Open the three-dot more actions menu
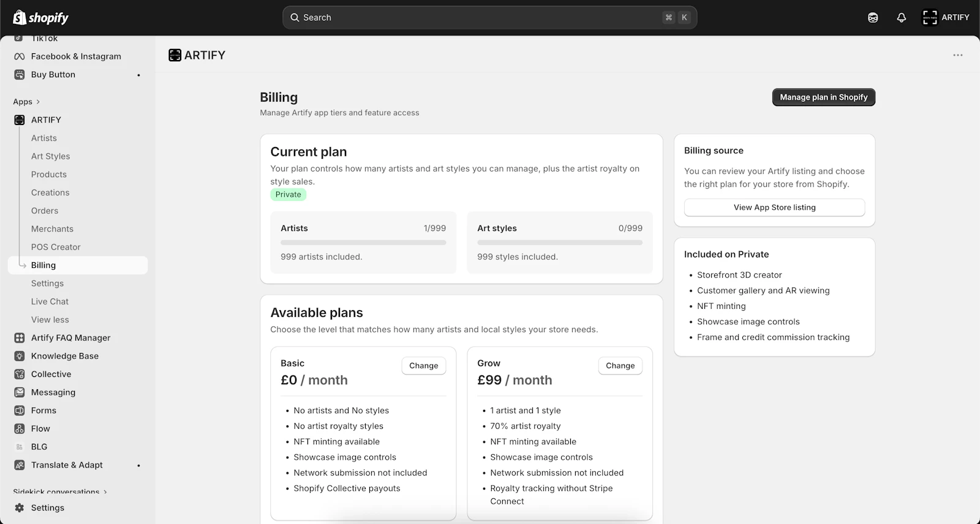The width and height of the screenshot is (980, 524). (958, 55)
